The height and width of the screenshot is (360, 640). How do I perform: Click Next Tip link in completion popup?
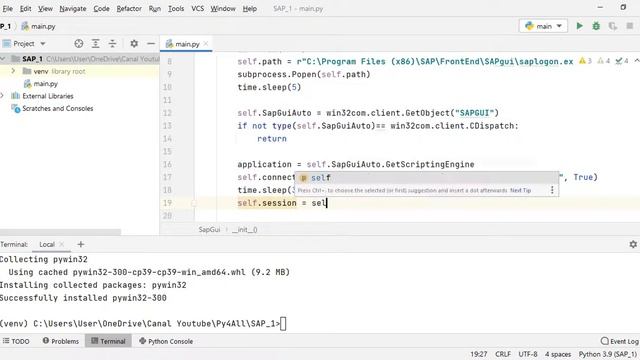tap(520, 190)
